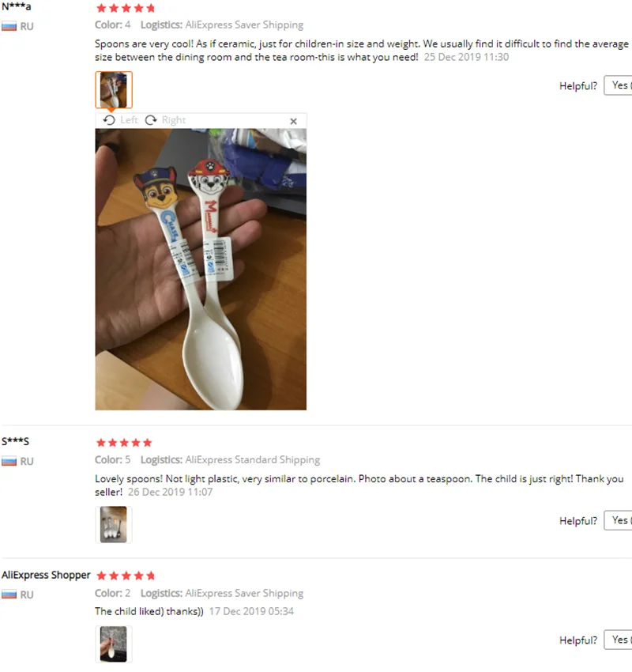Mark N***a's review as helpful with Yes
This screenshot has height=672, width=632.
tap(618, 85)
